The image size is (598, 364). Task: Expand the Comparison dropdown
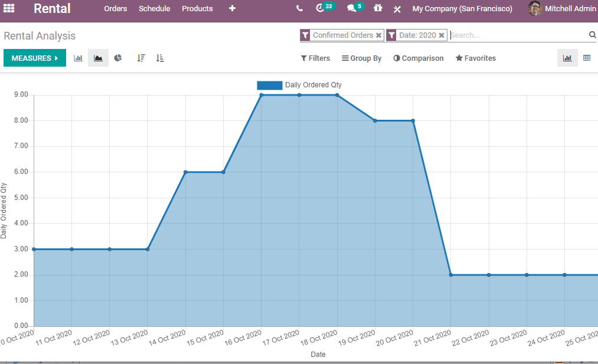[x=419, y=58]
